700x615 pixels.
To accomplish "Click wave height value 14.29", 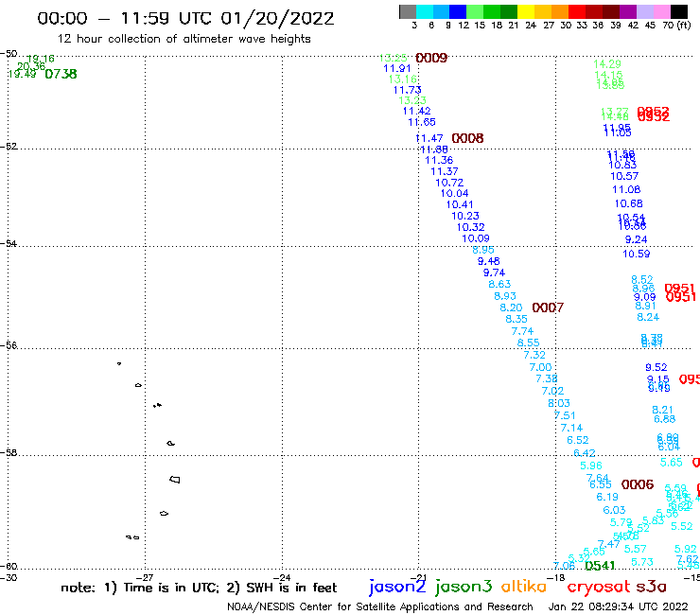I will 607,64.
